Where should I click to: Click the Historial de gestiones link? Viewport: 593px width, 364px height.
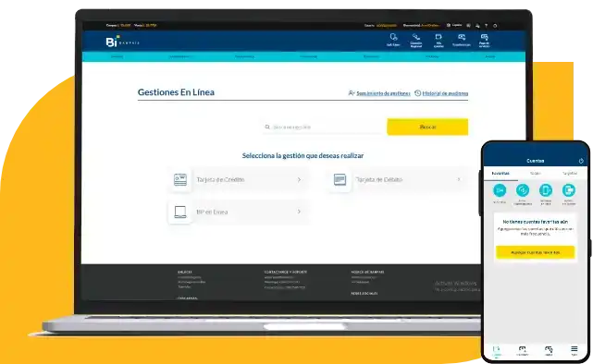445,93
